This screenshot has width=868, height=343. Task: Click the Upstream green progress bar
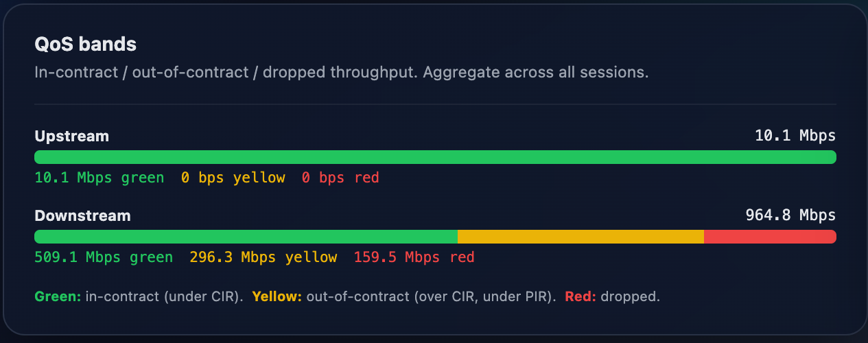pyautogui.click(x=435, y=156)
